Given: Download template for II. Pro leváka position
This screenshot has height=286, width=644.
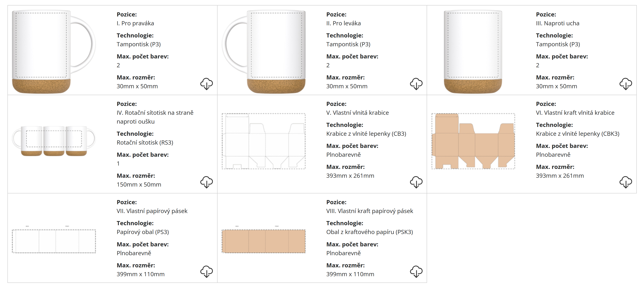Looking at the screenshot, I should 416,84.
